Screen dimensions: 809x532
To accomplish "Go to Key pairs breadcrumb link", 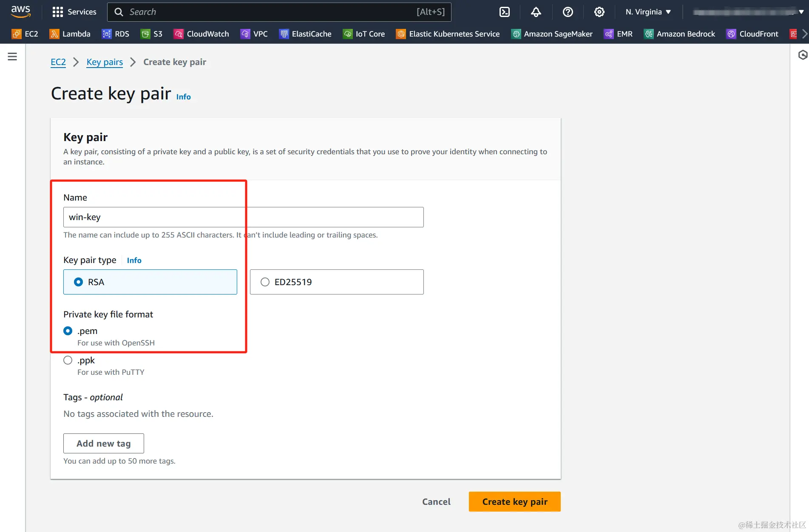I will [105, 62].
